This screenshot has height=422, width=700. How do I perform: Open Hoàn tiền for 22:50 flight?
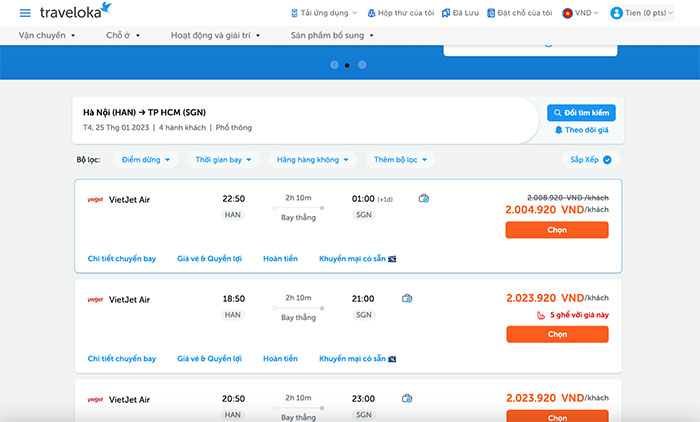click(x=280, y=259)
